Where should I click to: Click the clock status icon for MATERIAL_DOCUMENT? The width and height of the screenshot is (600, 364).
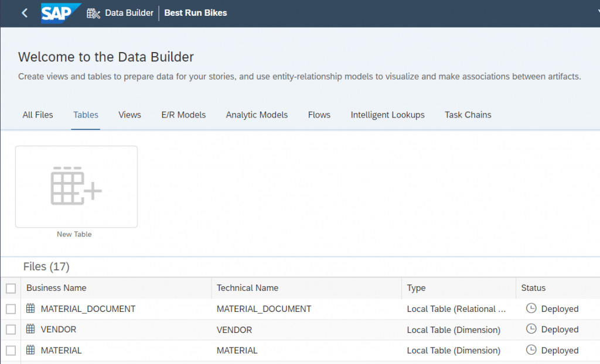[x=531, y=308]
